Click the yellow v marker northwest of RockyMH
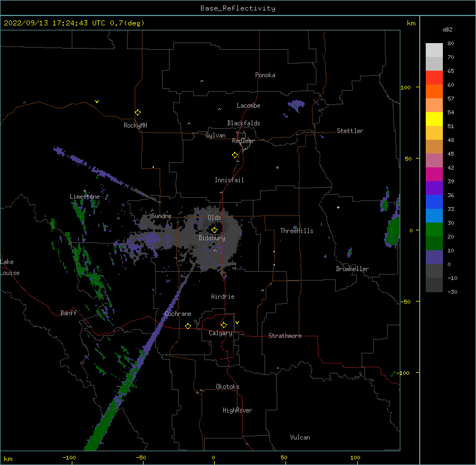Viewport: 476px width, 465px height. [x=97, y=102]
